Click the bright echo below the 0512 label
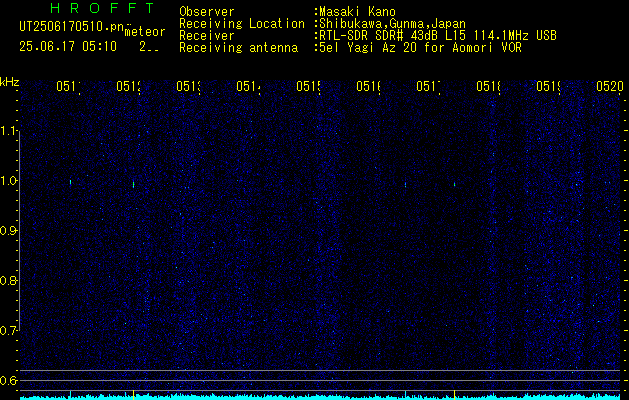Viewport: 629px width, 400px height. 134,185
